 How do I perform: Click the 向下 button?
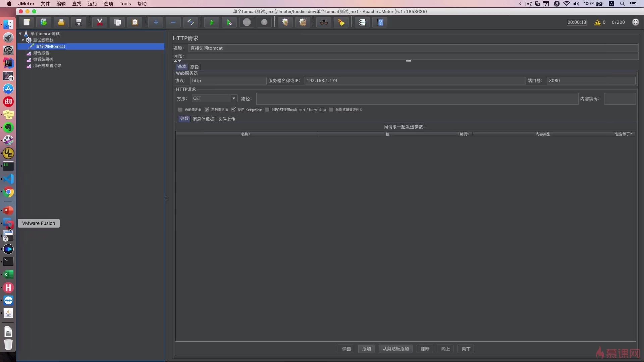click(x=466, y=349)
